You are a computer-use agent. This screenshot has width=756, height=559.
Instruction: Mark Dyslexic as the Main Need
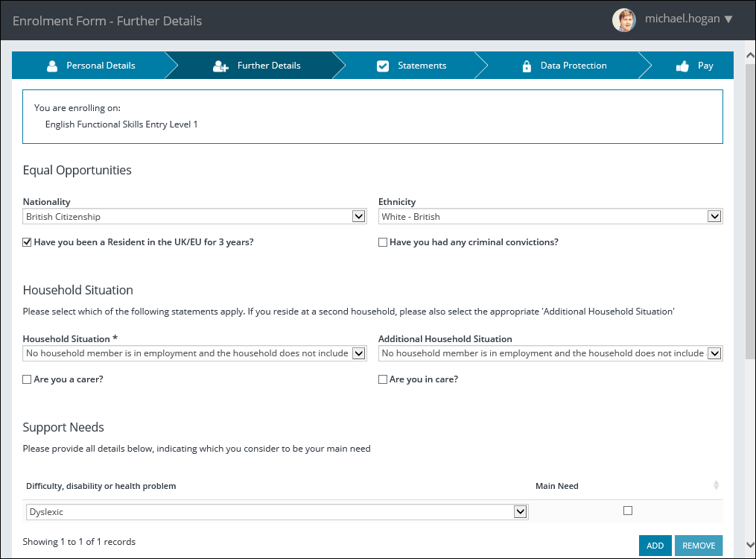[x=628, y=511]
